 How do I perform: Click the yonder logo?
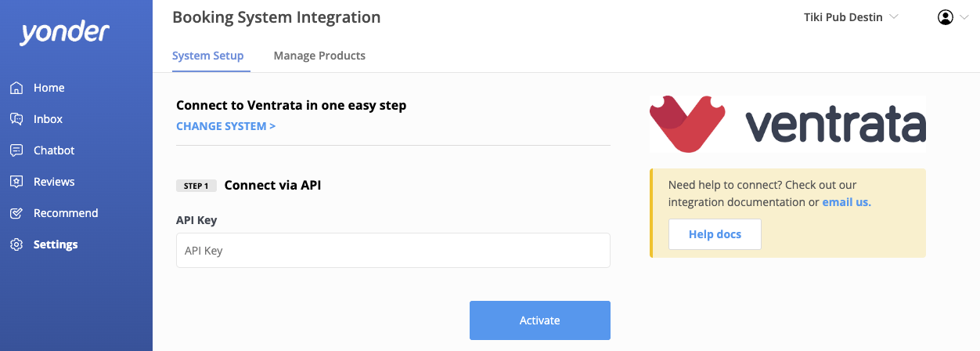click(x=64, y=33)
